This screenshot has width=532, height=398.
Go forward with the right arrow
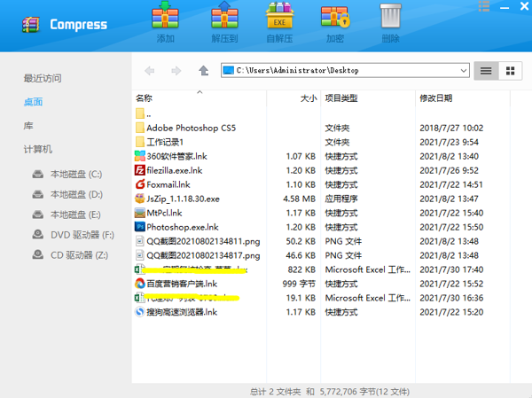[176, 71]
